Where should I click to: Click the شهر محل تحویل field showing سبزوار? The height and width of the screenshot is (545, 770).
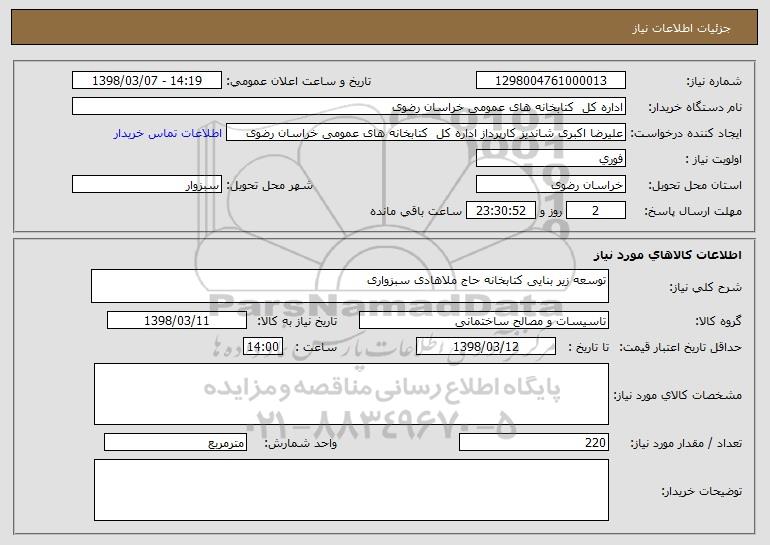148,185
